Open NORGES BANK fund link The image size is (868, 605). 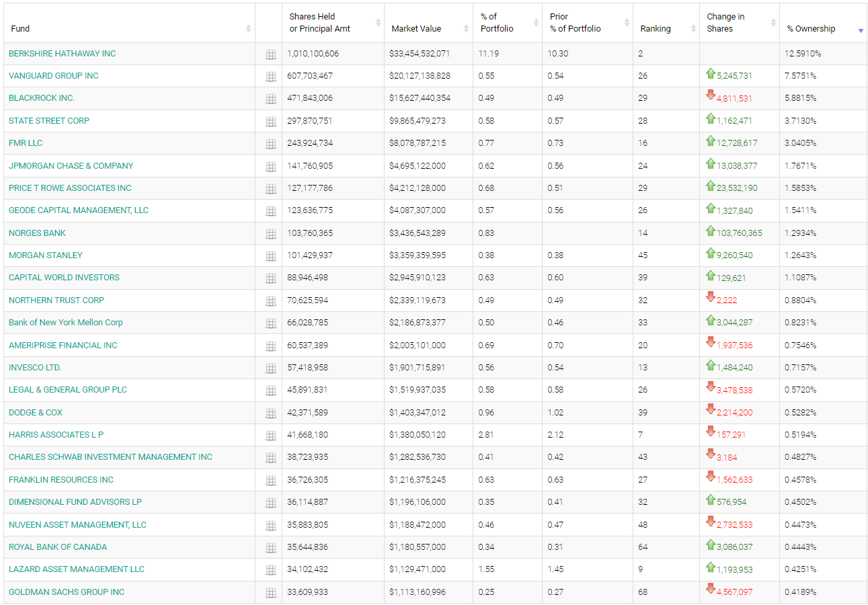38,233
